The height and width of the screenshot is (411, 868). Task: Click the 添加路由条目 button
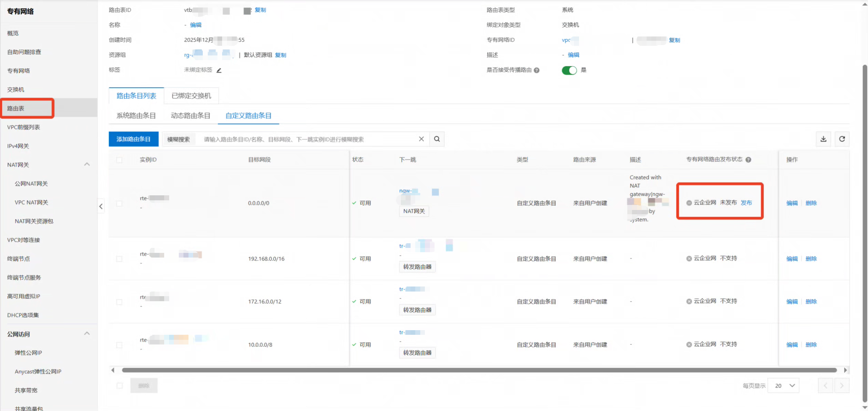(133, 139)
